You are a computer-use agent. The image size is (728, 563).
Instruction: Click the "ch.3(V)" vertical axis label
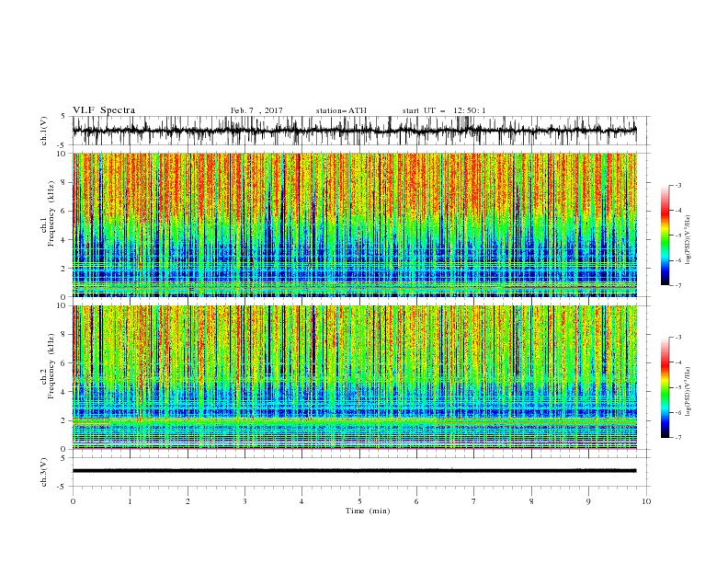pos(44,472)
